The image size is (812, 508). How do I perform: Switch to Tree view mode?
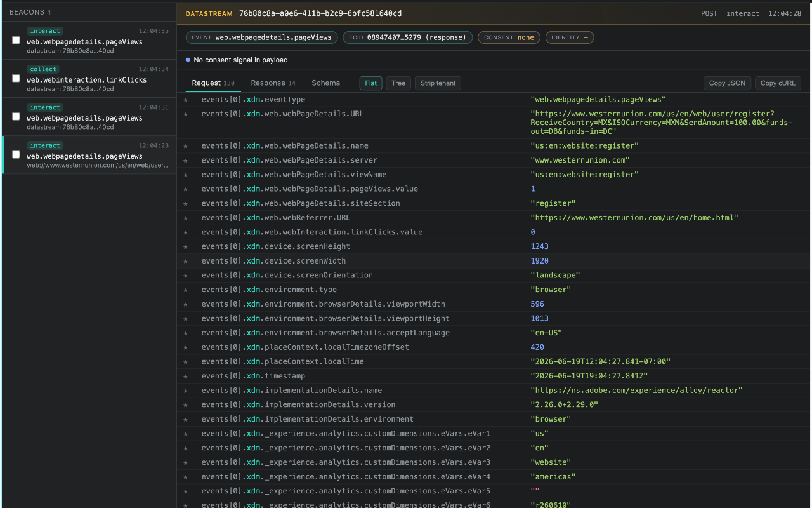point(398,83)
